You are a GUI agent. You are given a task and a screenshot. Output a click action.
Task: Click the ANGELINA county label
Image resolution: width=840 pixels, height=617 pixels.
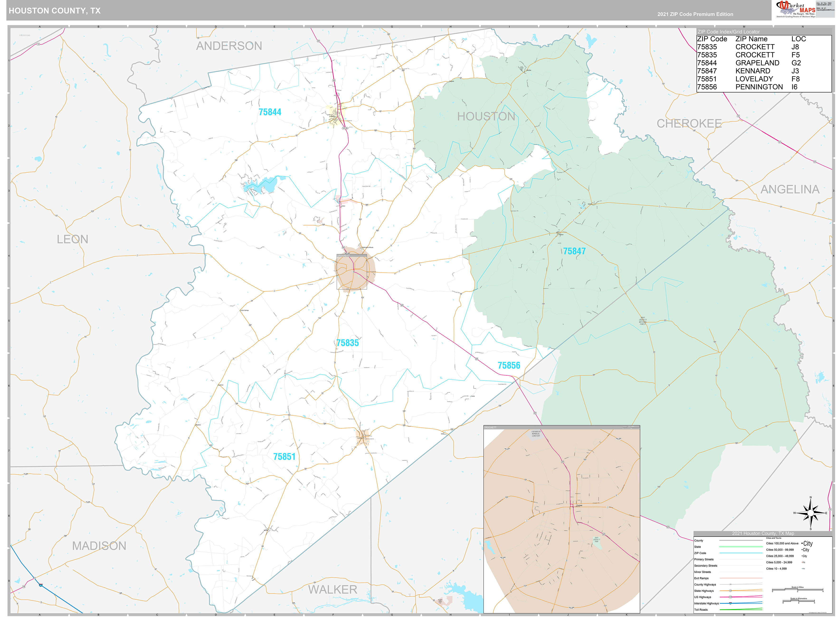(790, 189)
